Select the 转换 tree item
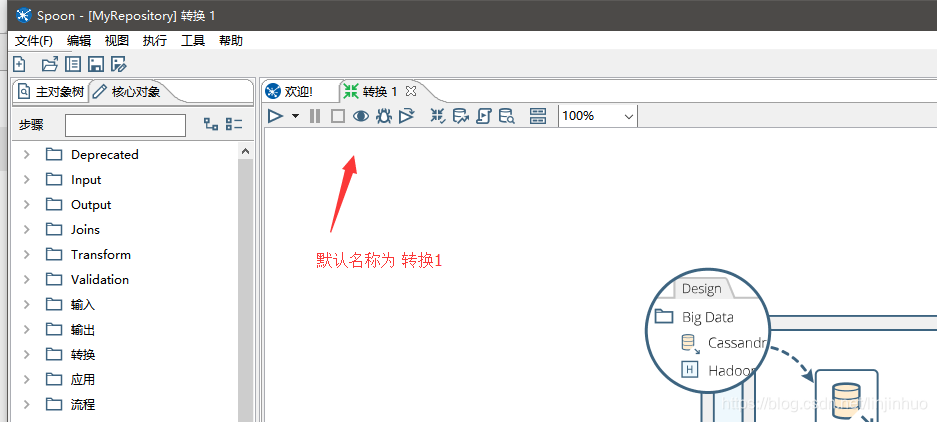 click(x=82, y=354)
